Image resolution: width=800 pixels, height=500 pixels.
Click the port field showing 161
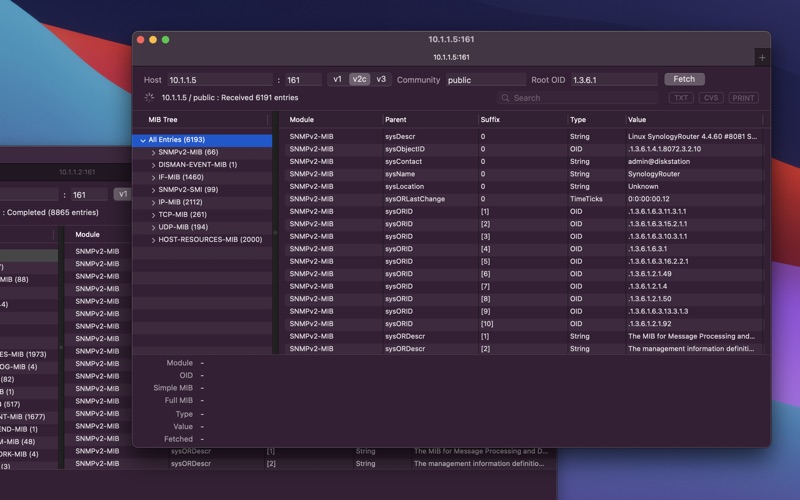pos(303,80)
